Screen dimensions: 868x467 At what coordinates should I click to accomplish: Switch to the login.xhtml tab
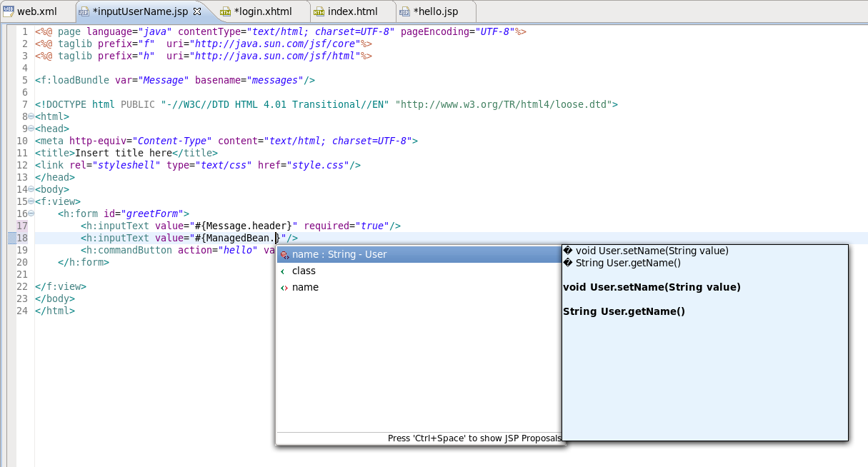(x=263, y=11)
